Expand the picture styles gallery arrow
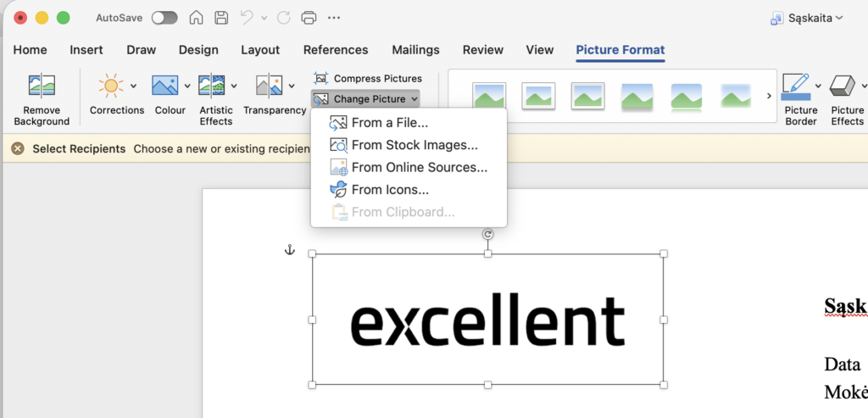 769,96
